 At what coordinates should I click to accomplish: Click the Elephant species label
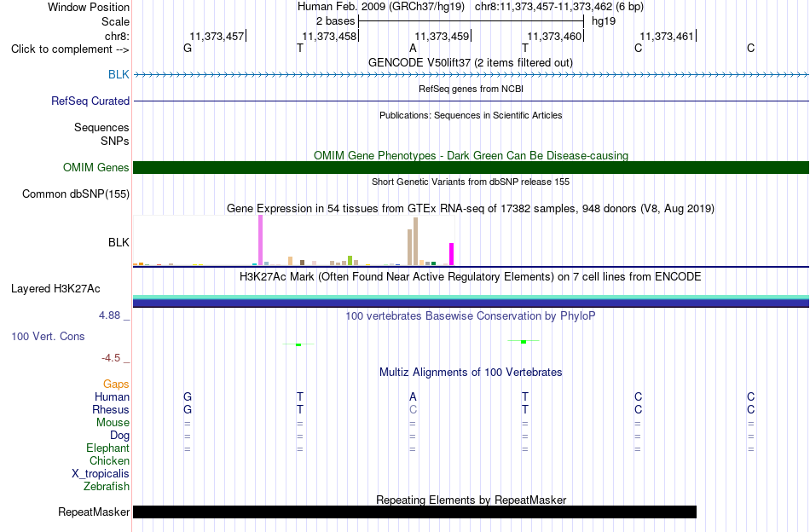point(107,448)
